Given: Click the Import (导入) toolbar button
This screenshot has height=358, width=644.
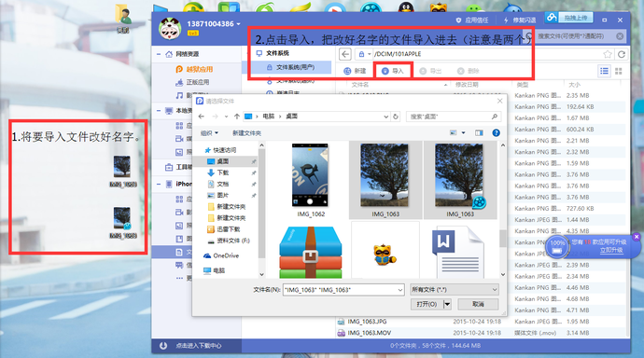Looking at the screenshot, I should click(x=393, y=71).
